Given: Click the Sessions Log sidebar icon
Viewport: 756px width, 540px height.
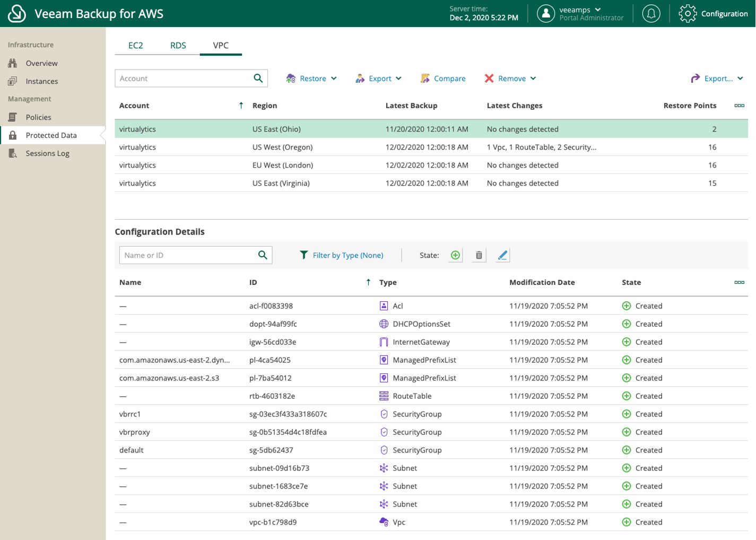Looking at the screenshot, I should (x=13, y=153).
